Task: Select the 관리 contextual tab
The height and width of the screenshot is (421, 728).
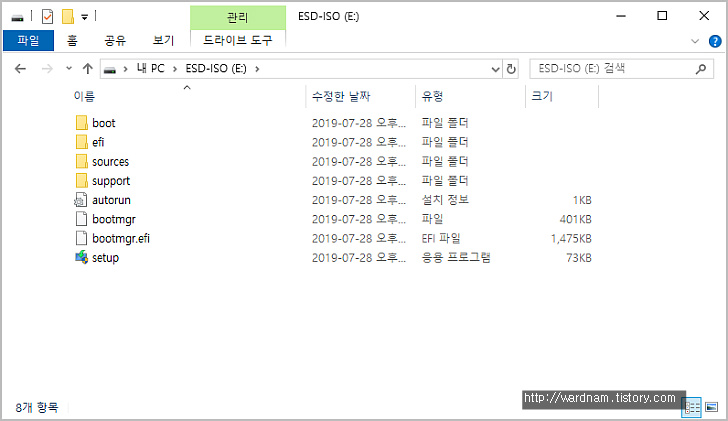Action: point(238,18)
